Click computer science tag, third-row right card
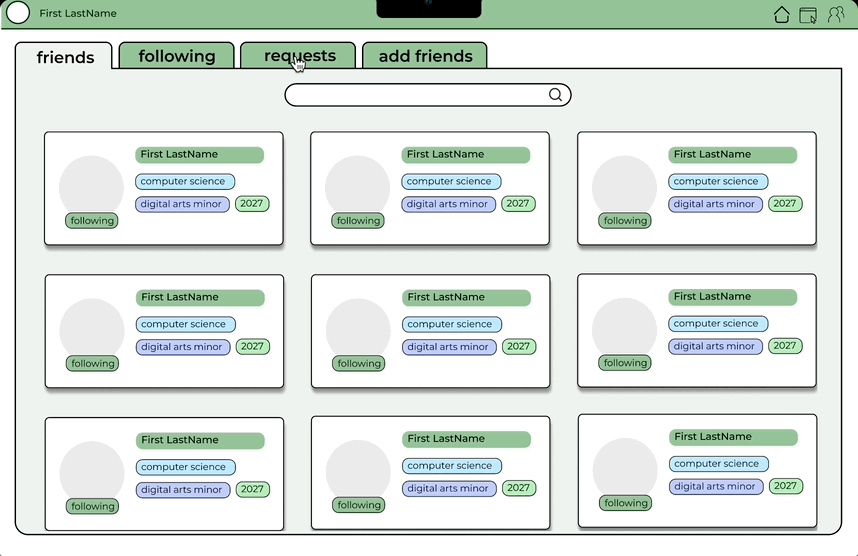 718,464
